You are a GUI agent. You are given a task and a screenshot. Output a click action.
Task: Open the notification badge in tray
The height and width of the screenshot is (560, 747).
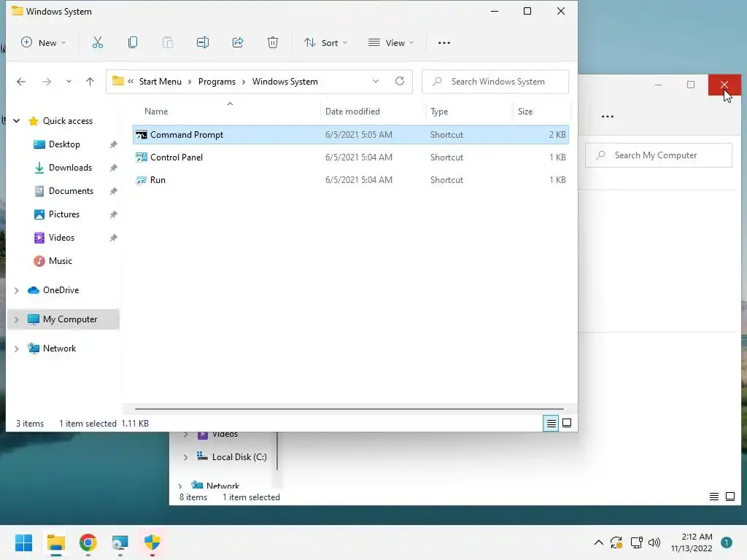click(x=727, y=542)
